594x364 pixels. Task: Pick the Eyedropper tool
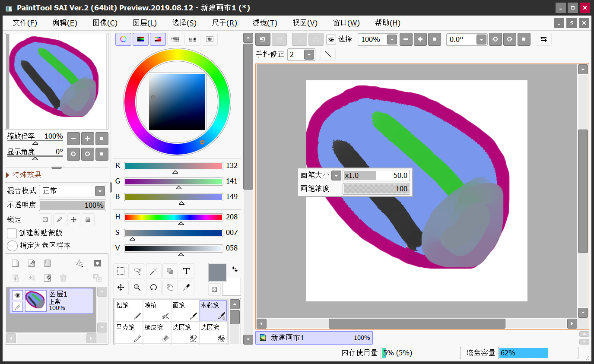[186, 288]
